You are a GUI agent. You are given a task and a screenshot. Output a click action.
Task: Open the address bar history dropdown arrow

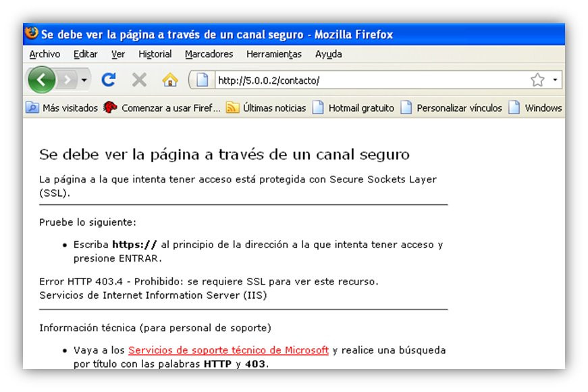555,80
